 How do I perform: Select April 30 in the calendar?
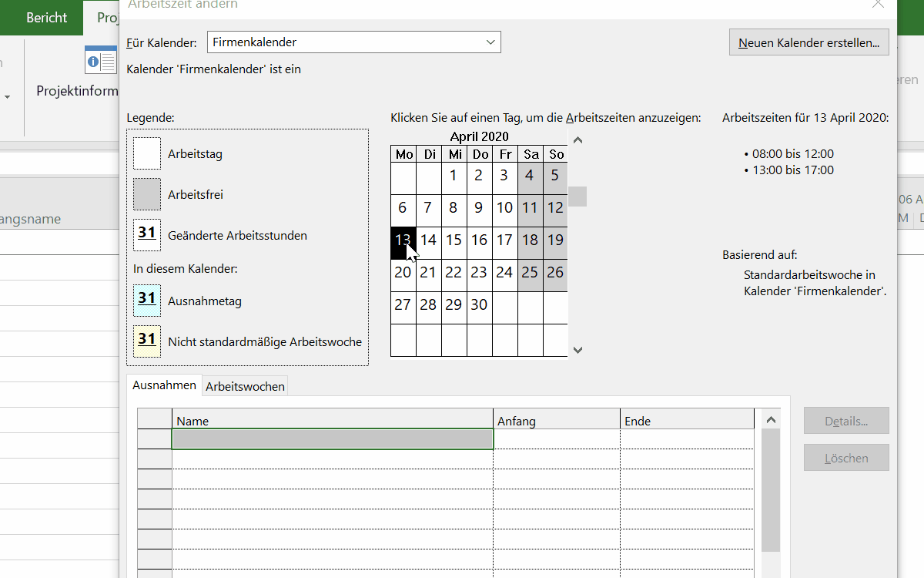point(479,304)
